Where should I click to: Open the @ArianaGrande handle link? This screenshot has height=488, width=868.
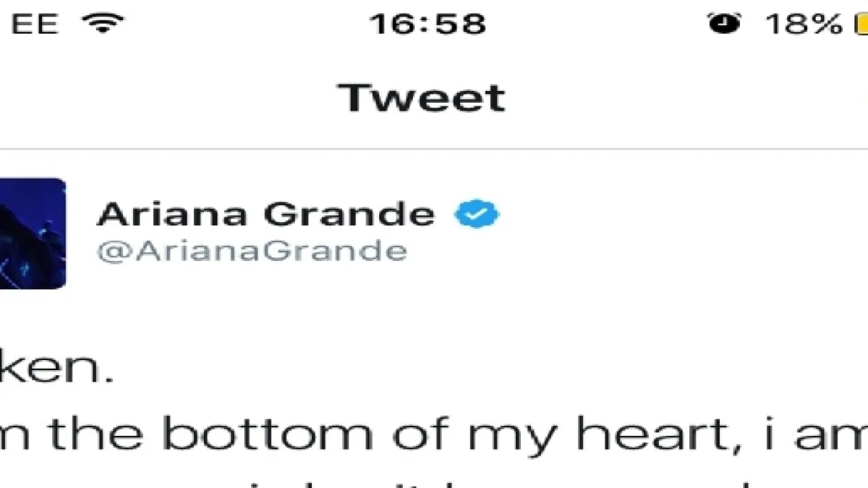[252, 252]
